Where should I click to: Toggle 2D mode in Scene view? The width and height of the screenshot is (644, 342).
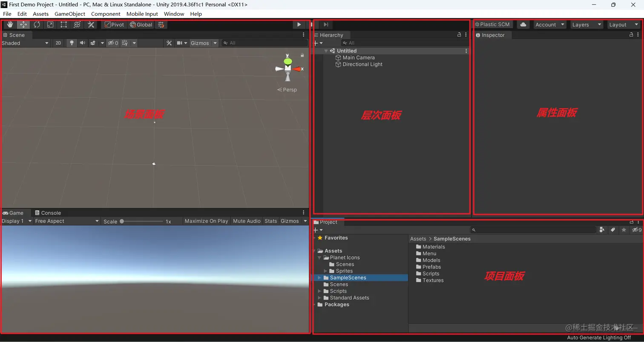(58, 43)
